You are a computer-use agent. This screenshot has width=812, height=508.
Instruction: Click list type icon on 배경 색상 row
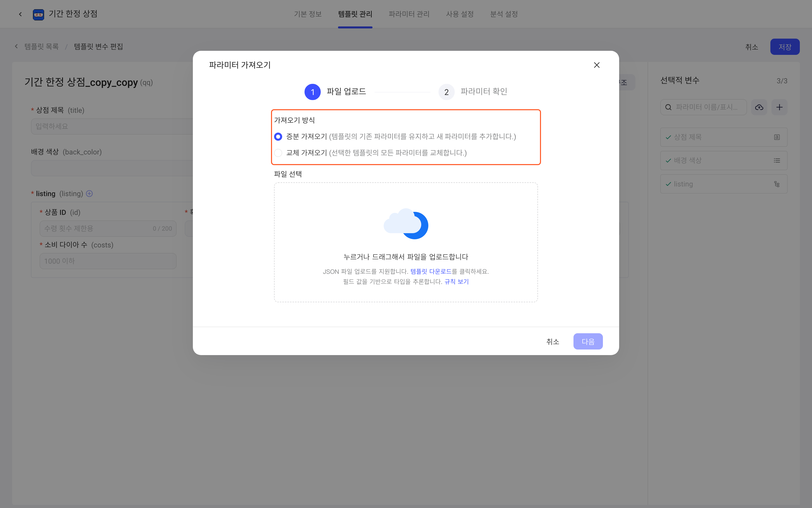point(777,161)
